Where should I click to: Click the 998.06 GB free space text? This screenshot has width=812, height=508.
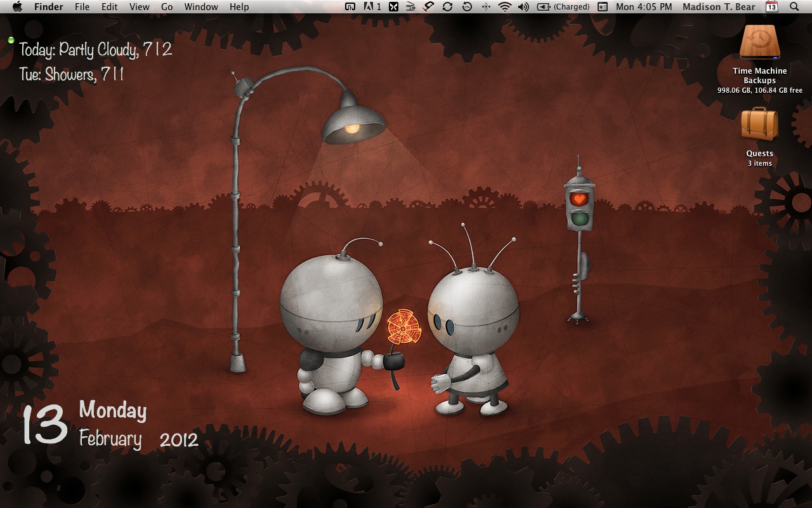tap(760, 90)
